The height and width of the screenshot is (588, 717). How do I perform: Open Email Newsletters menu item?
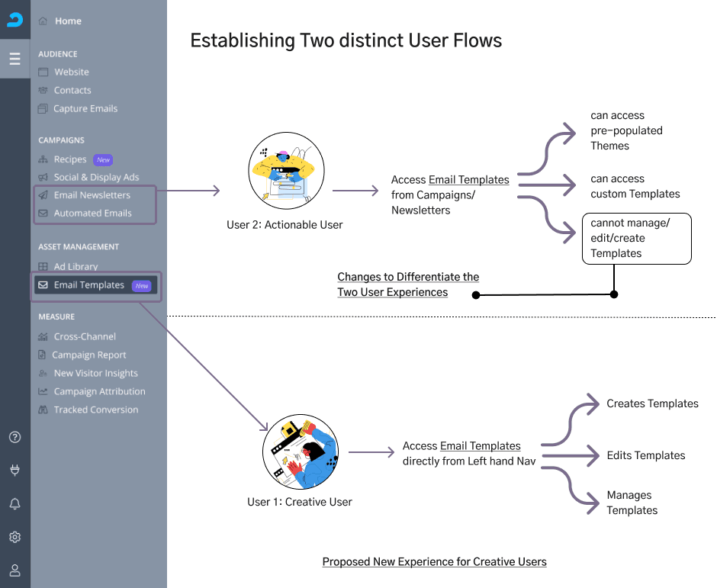click(x=92, y=195)
